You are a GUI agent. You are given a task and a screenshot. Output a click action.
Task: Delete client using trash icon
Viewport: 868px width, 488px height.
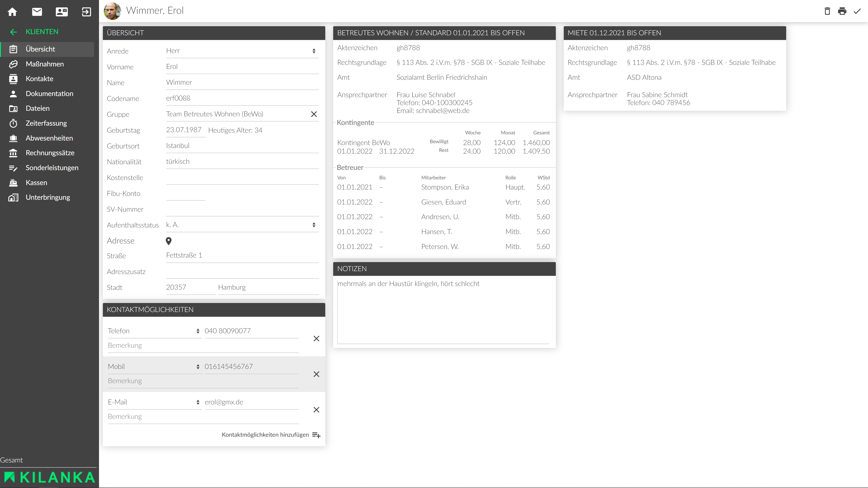827,11
